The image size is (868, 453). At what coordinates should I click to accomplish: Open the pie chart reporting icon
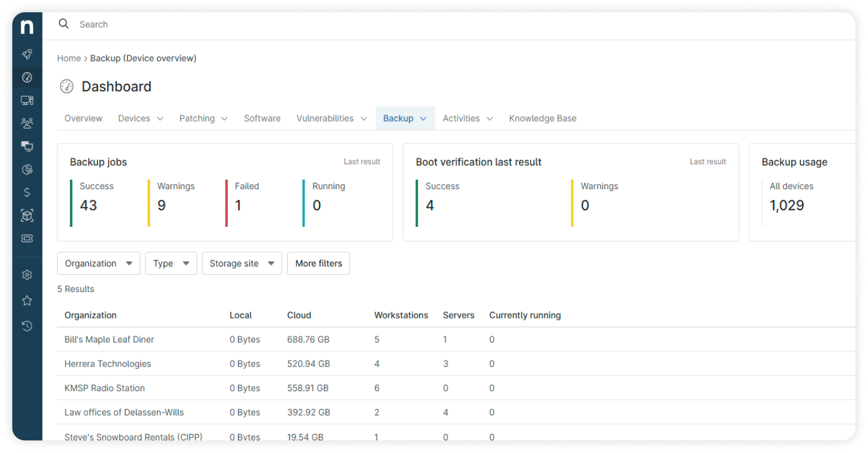[x=27, y=169]
